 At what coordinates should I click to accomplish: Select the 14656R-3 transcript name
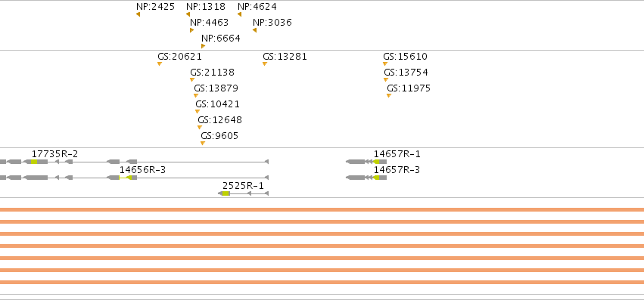coord(142,169)
